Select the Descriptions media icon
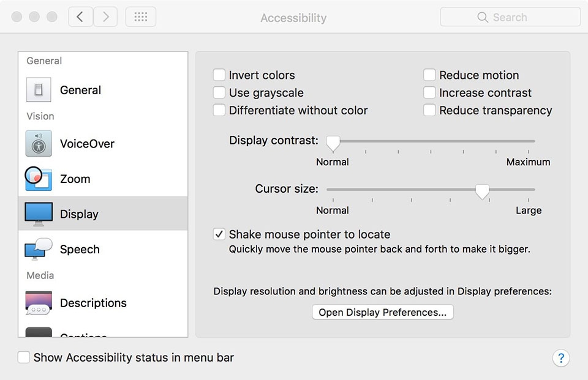The width and height of the screenshot is (588, 380). click(x=39, y=303)
